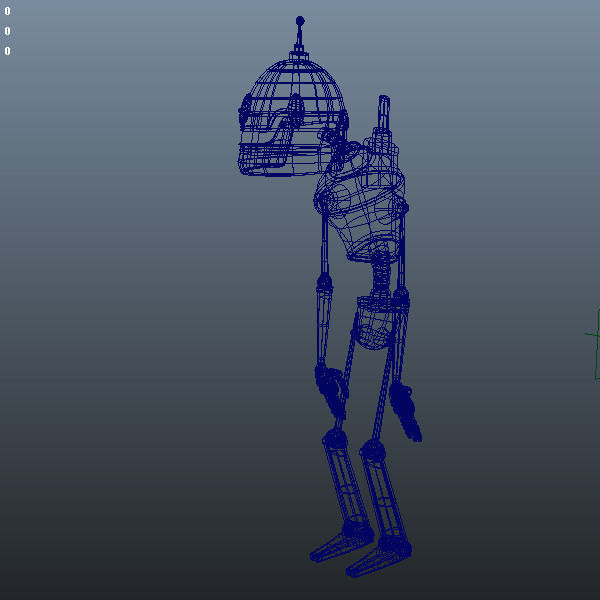The width and height of the screenshot is (600, 600).
Task: Pick the tall pipe on the robot's back
Action: tap(383, 113)
